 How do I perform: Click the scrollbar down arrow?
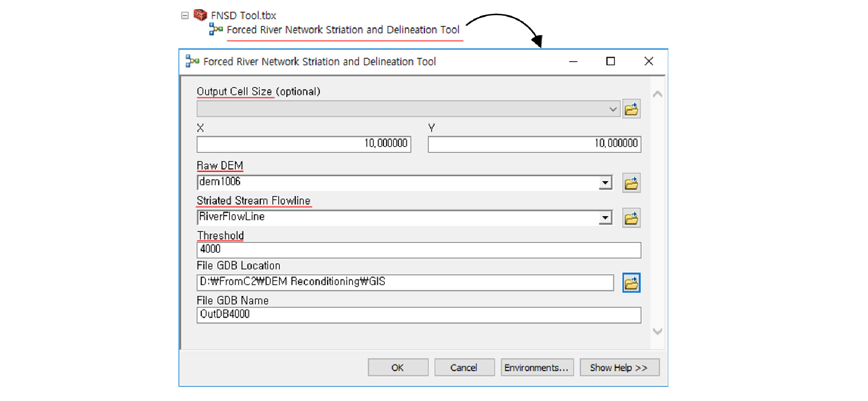(x=657, y=331)
